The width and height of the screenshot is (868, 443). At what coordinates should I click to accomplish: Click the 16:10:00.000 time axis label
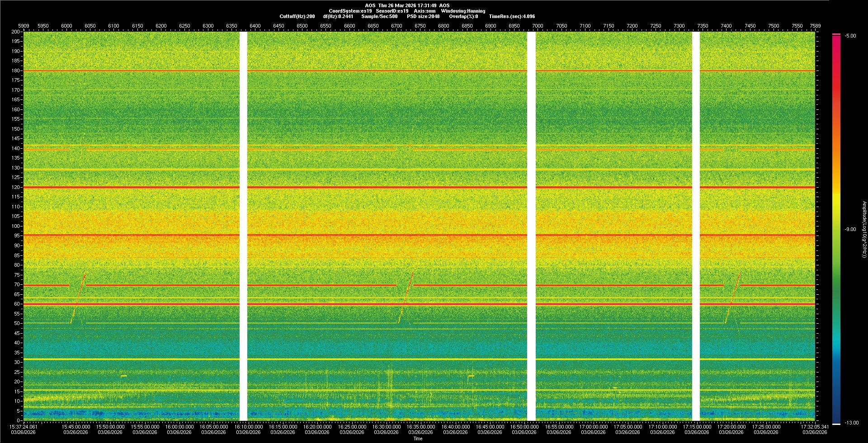tap(248, 426)
